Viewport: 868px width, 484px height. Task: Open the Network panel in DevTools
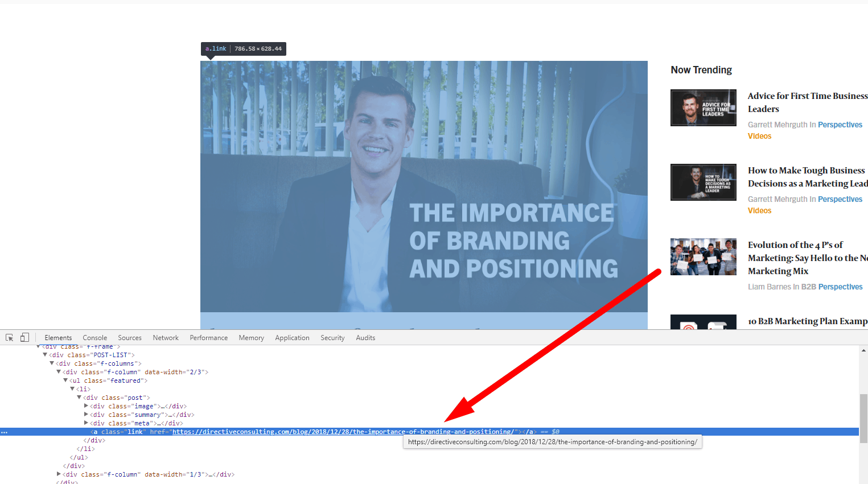[x=165, y=337]
